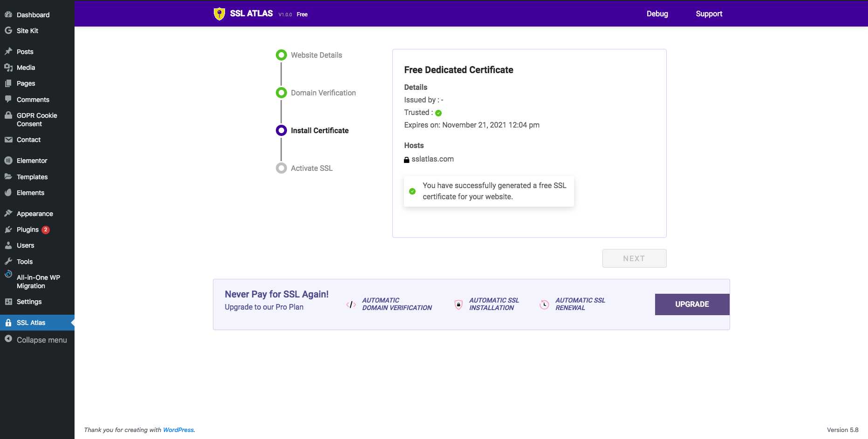
Task: Click the Posts pushpin icon
Action: click(x=8, y=51)
